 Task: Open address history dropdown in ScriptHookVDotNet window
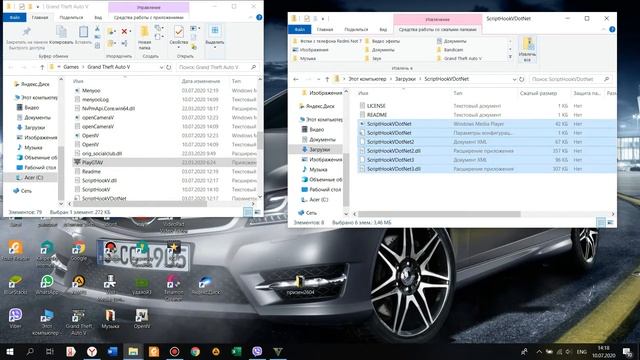point(514,79)
